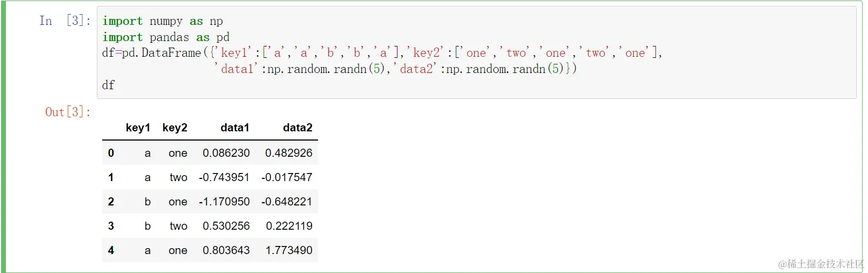
Task: Select row index 0 in the output table
Action: point(111,153)
